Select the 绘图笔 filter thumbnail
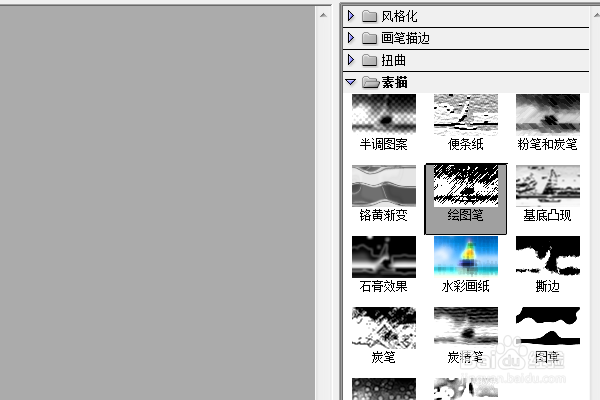Viewport: 600px width, 400px height. 466,186
